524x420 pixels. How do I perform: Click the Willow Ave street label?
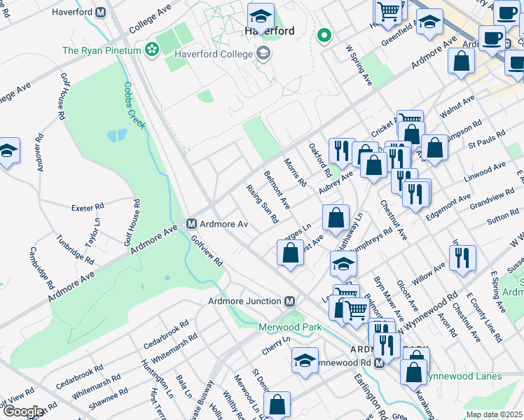pos(429,274)
